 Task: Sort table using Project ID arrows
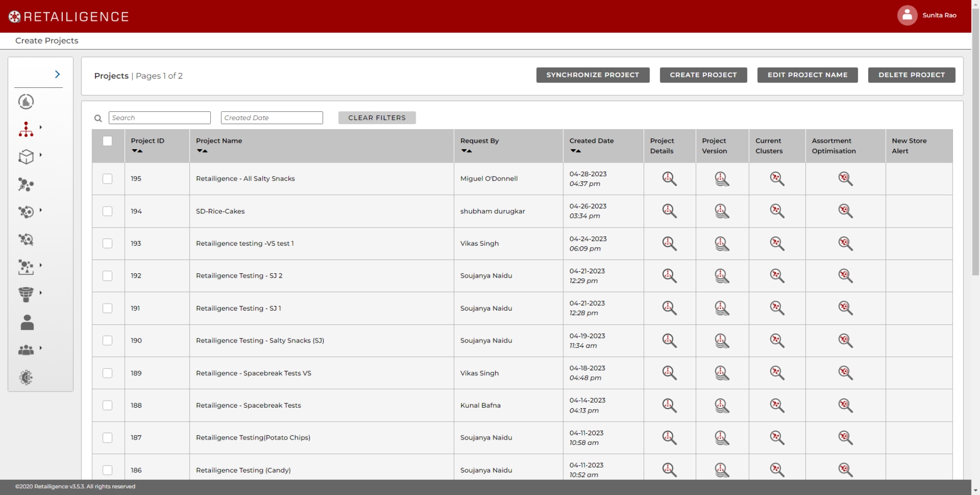(137, 151)
